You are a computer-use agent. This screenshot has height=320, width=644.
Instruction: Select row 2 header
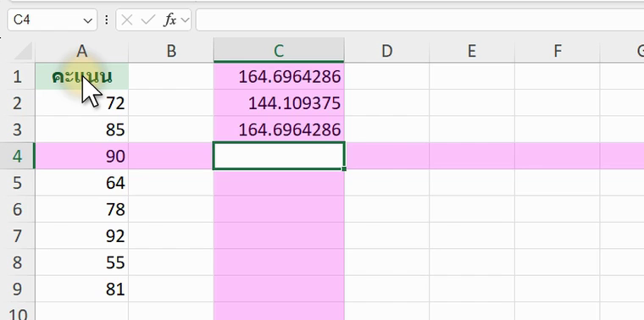coord(17,103)
